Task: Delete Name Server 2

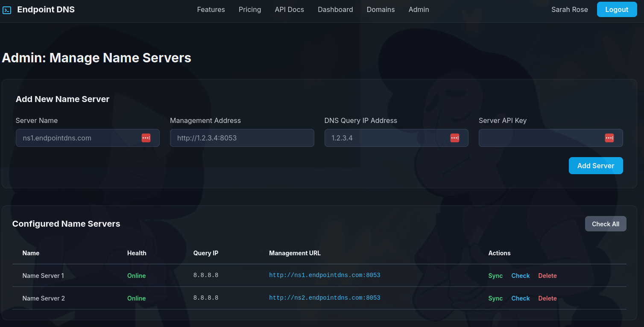Action: pos(547,298)
